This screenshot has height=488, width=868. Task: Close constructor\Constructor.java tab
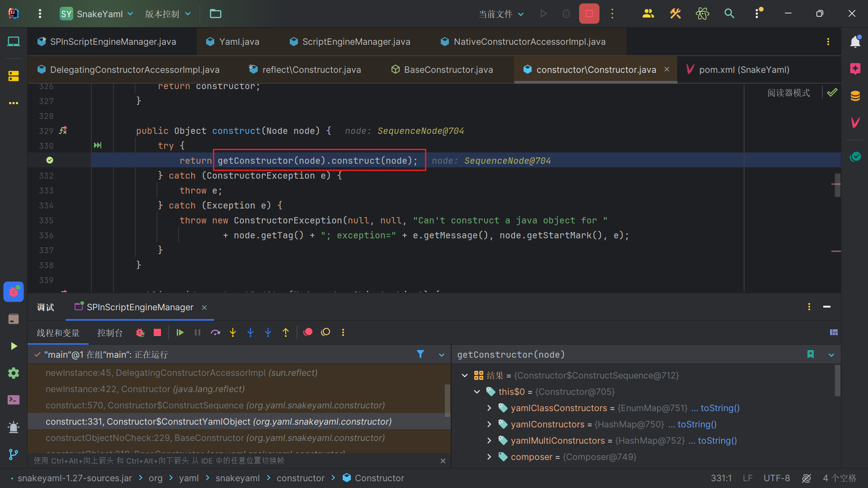[x=667, y=69]
